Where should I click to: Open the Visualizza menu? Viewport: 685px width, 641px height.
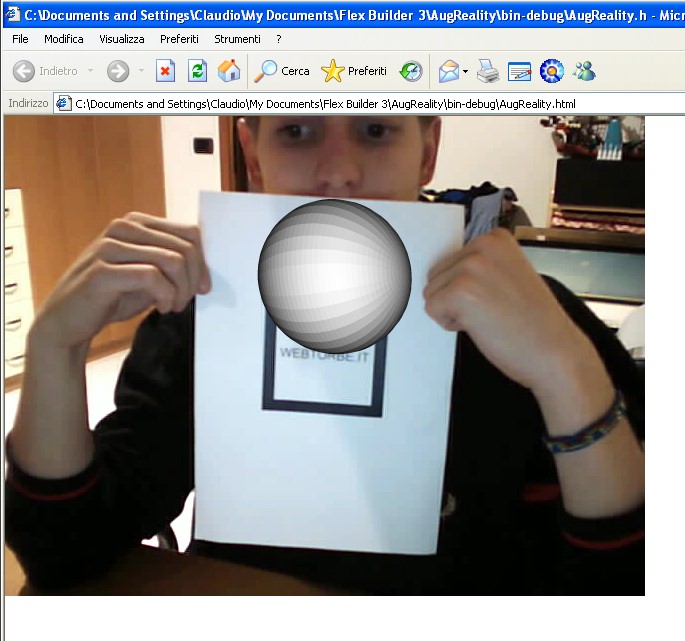coord(122,39)
